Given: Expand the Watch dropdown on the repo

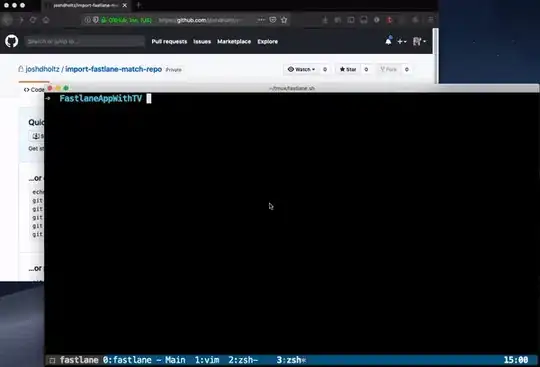Looking at the screenshot, I should (x=302, y=69).
